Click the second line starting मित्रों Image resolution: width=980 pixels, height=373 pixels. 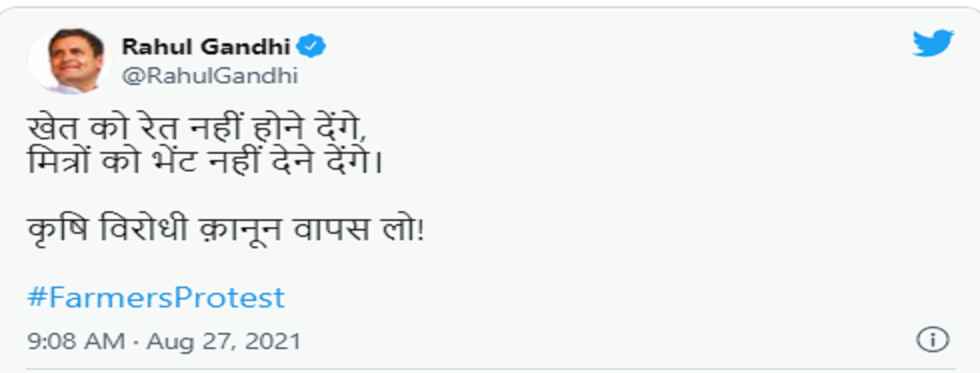(x=205, y=160)
